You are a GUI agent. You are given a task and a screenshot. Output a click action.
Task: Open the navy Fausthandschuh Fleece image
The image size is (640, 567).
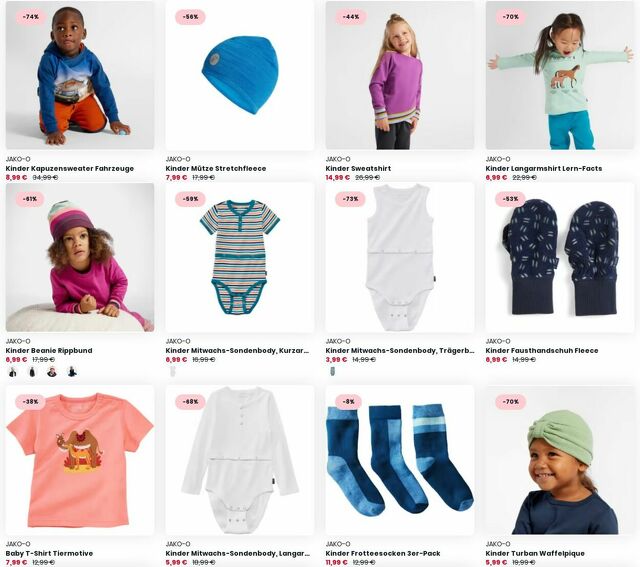coord(560,258)
